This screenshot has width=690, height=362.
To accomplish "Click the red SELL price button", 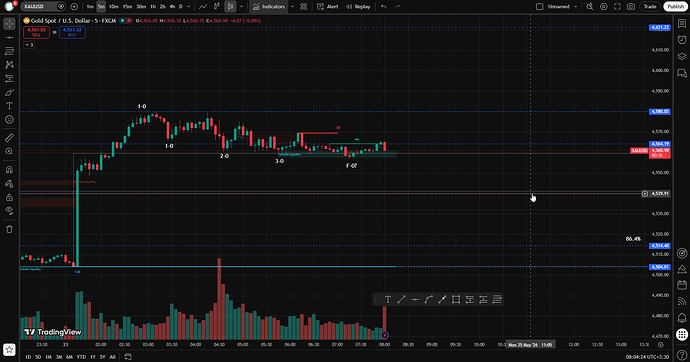I will pyautogui.click(x=37, y=32).
